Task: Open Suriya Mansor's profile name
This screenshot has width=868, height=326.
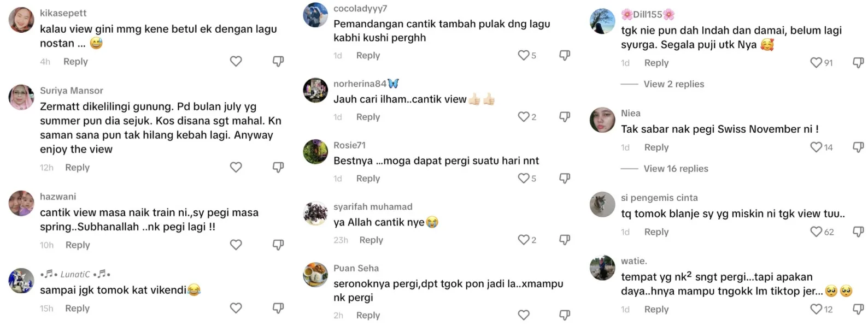Action: (71, 91)
